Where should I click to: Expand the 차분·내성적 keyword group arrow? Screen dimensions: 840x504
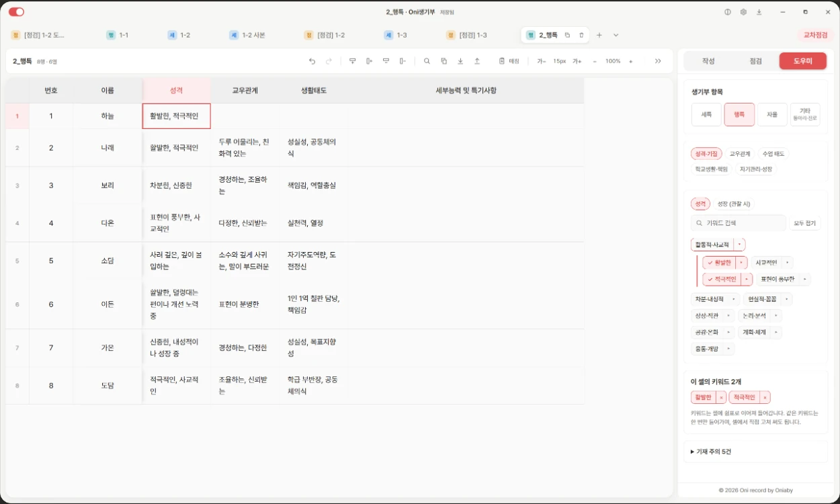(x=734, y=299)
